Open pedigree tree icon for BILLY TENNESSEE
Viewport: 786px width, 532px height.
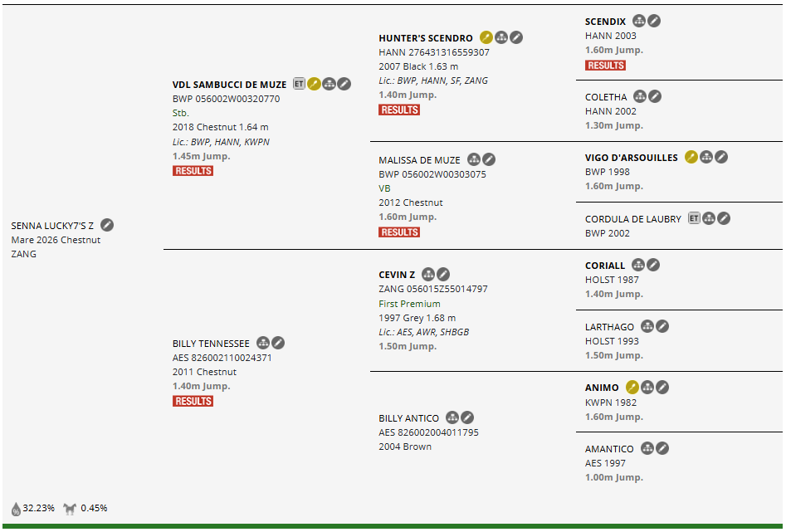point(263,343)
